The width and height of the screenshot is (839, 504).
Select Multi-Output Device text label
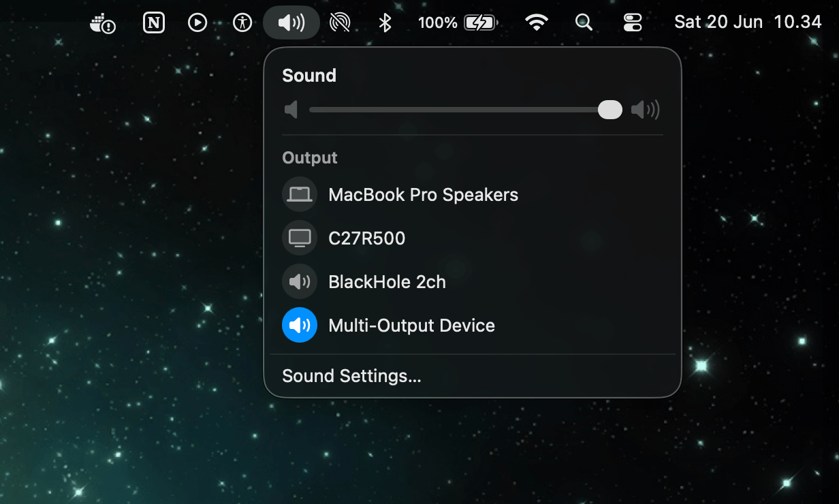(x=412, y=326)
